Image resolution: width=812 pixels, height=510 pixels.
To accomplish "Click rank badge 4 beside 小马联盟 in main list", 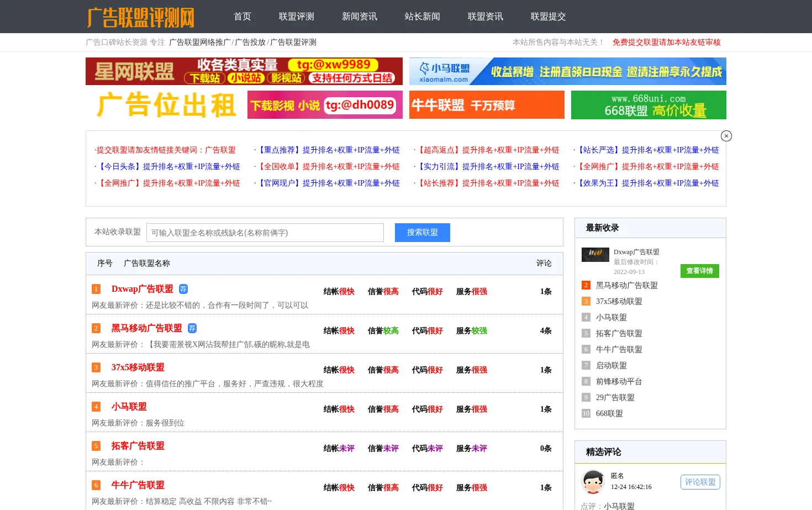I will [x=96, y=407].
